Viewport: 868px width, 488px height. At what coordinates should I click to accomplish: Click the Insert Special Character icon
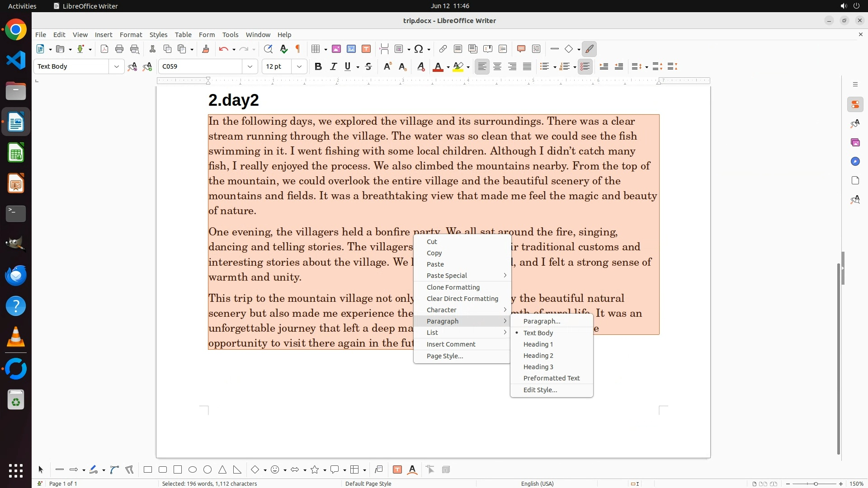[419, 49]
